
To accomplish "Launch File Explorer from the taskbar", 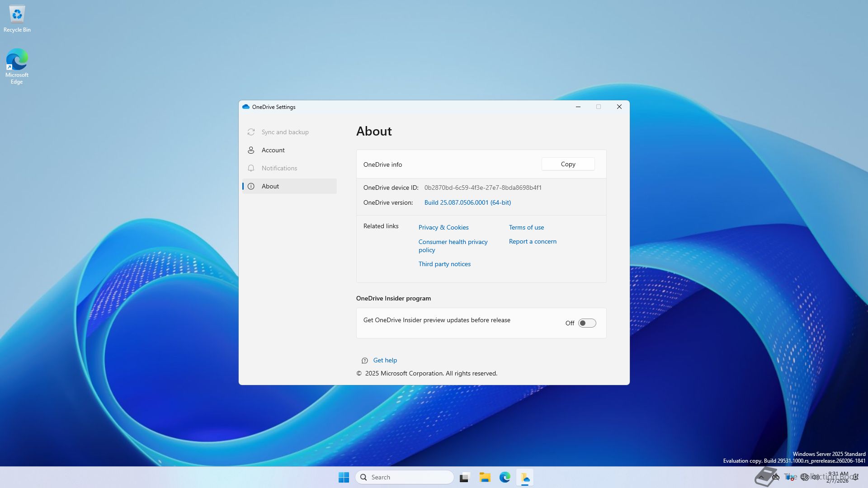I will pos(485,477).
